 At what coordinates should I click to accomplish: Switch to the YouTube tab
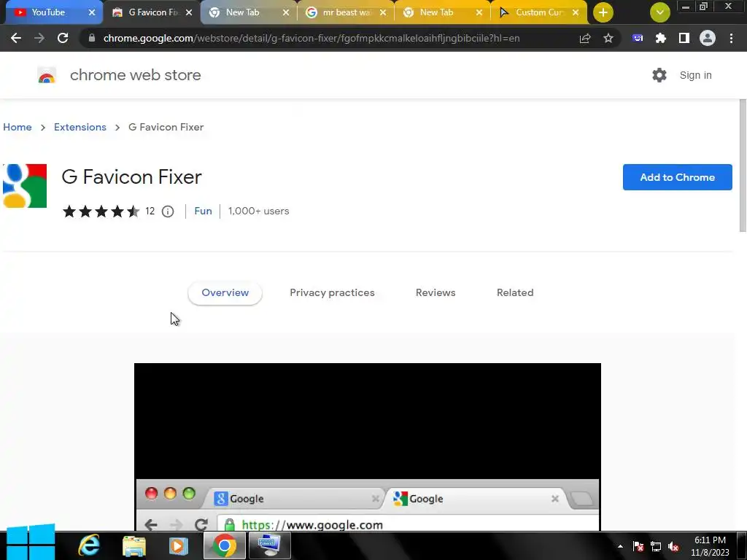(x=47, y=12)
